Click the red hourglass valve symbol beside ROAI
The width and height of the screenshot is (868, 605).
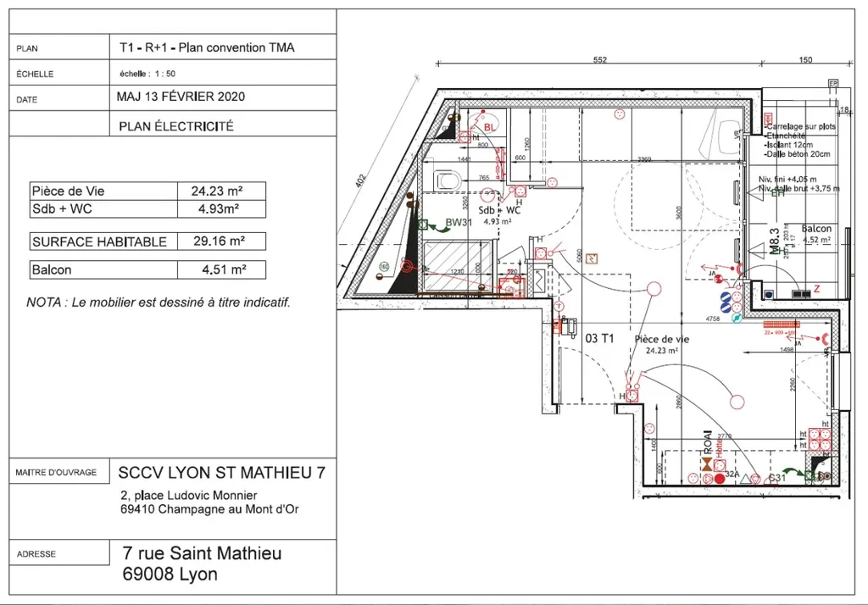click(707, 463)
